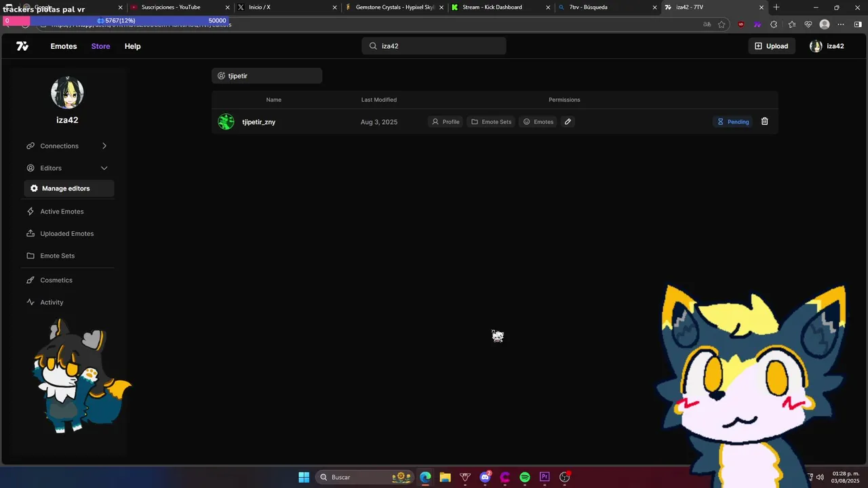Open the Edge profile avatar icon
The width and height of the screenshot is (868, 488).
click(x=825, y=24)
